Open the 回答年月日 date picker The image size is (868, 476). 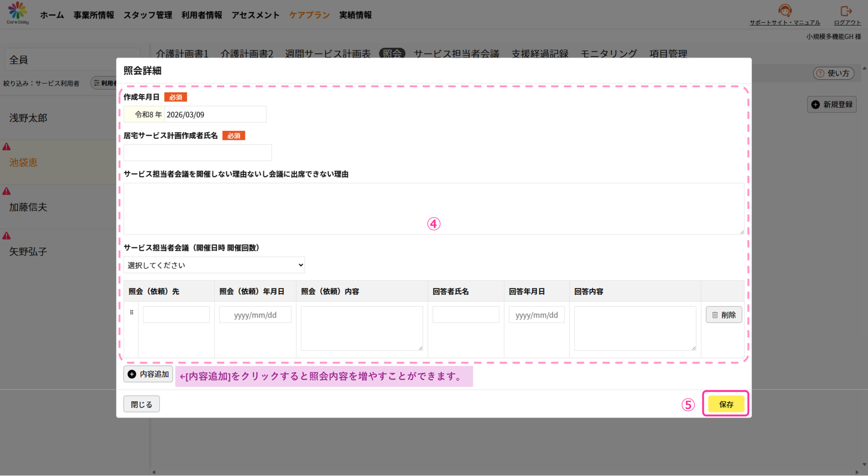click(x=537, y=315)
